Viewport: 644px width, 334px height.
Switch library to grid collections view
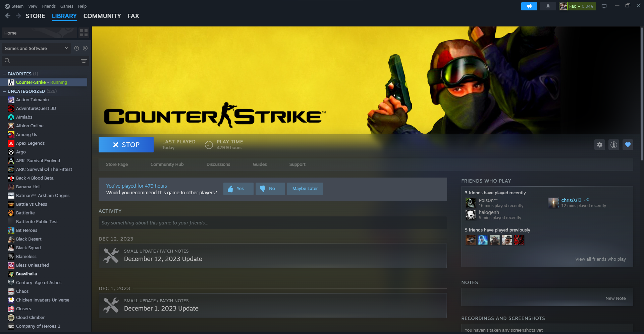84,33
